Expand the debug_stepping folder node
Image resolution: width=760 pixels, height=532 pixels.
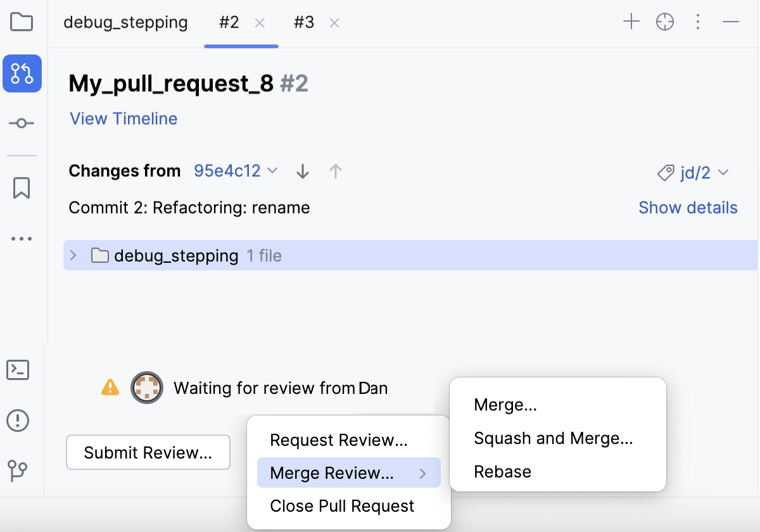[73, 255]
